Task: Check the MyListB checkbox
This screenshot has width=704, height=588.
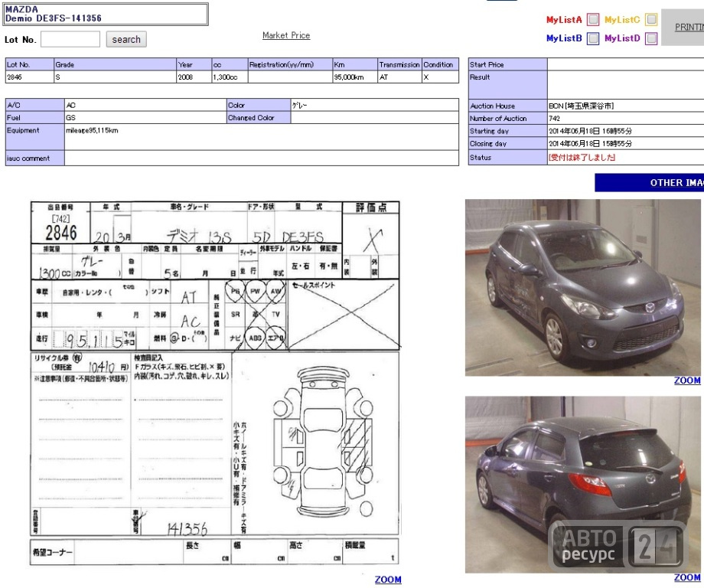Action: tap(593, 38)
